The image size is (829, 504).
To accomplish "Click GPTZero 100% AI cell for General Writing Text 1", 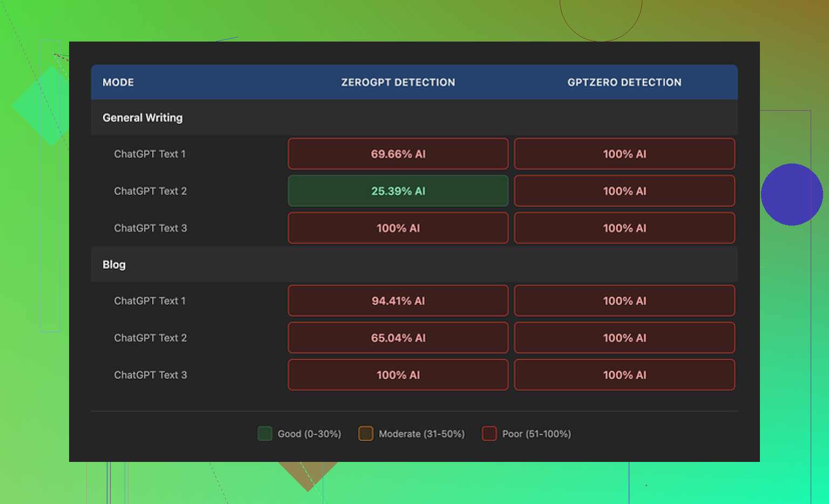I will [624, 154].
